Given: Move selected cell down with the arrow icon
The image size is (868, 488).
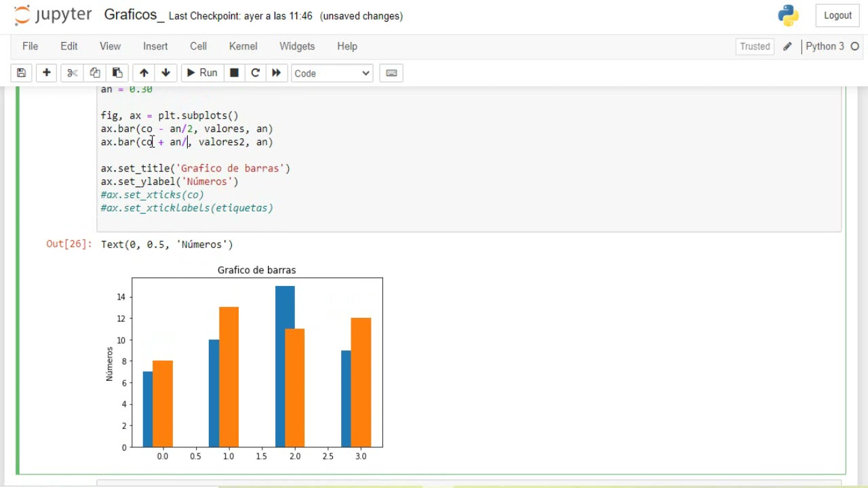Looking at the screenshot, I should (x=165, y=73).
